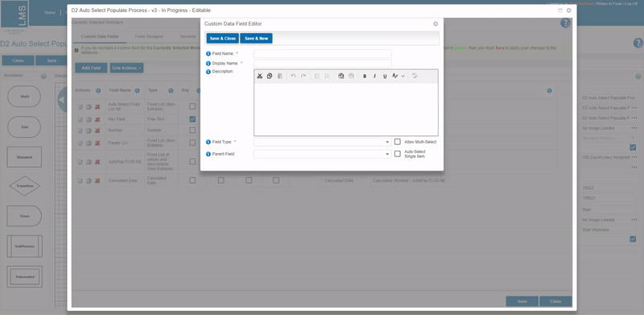Click into the Display Name input field
The height and width of the screenshot is (315, 644).
(x=323, y=64)
